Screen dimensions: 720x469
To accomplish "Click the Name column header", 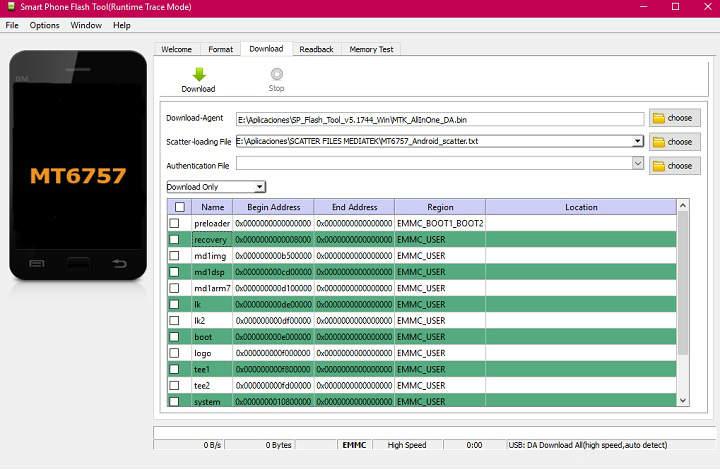I will 212,207.
